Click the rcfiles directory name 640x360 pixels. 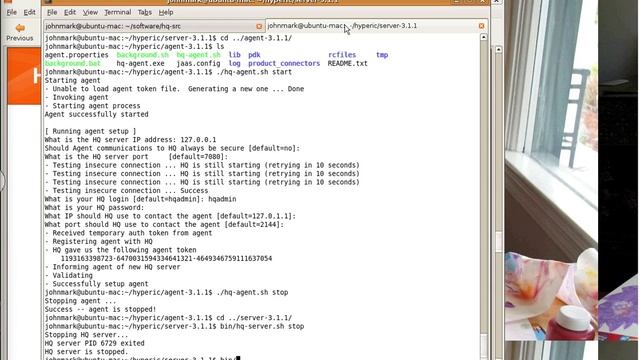(x=342, y=55)
